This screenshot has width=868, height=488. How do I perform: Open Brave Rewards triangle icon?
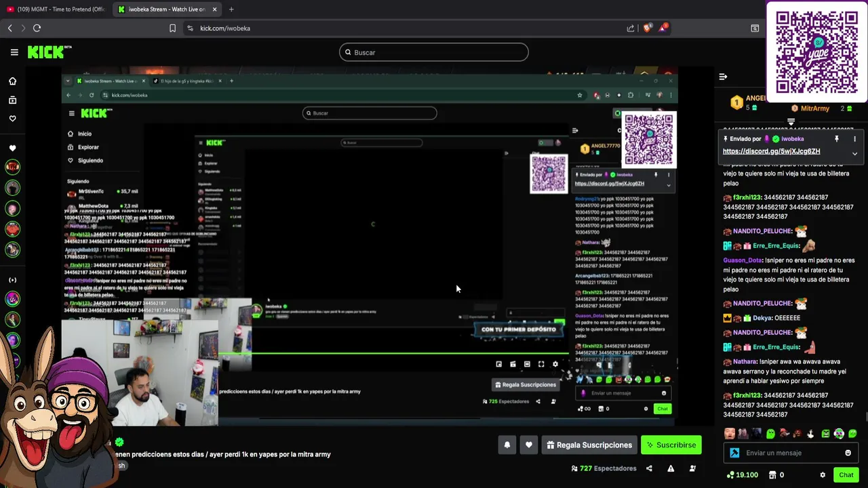tap(663, 28)
